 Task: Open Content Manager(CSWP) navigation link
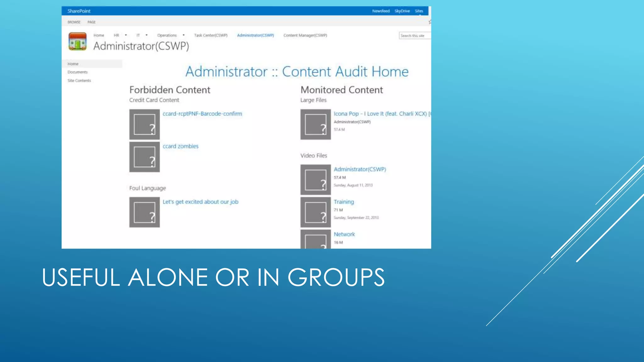(305, 35)
